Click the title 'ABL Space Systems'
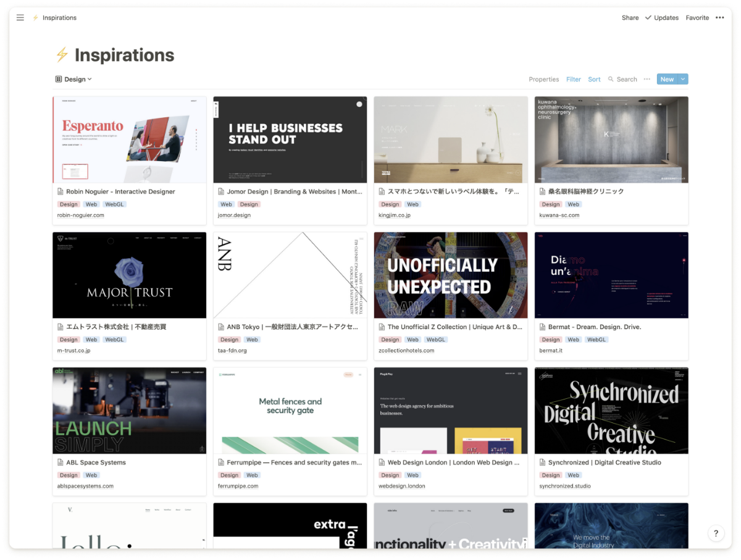741x560 pixels. 96,462
